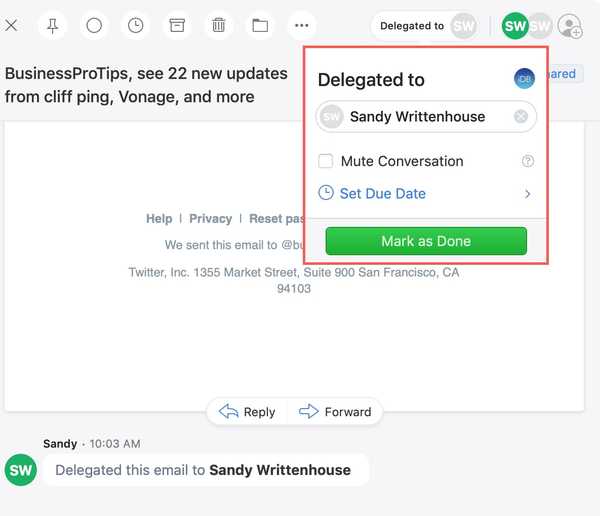The image size is (600, 516).
Task: Open Set Due Date option
Action: (x=426, y=194)
